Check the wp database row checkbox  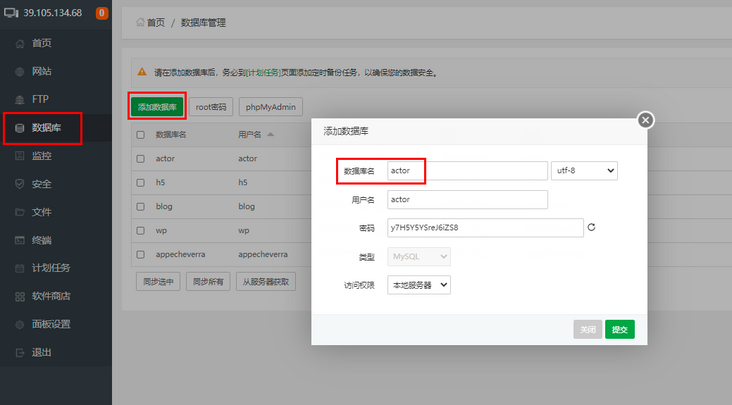(141, 230)
